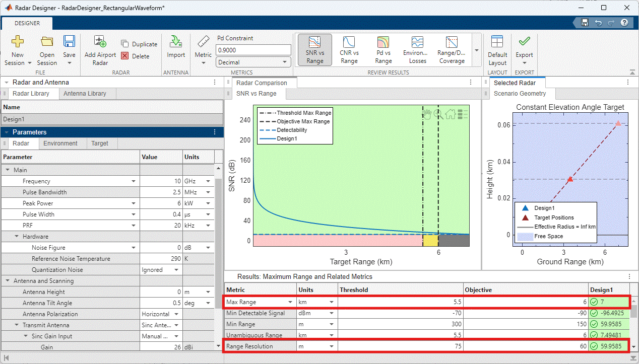Switch to the Environment tab
Screen dimensions: 639x364
[x=60, y=143]
